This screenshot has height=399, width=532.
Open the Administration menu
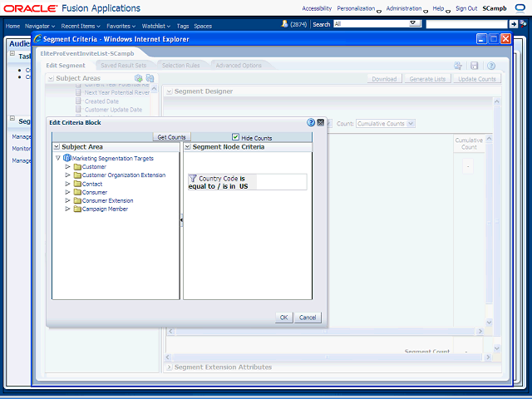pyautogui.click(x=406, y=9)
